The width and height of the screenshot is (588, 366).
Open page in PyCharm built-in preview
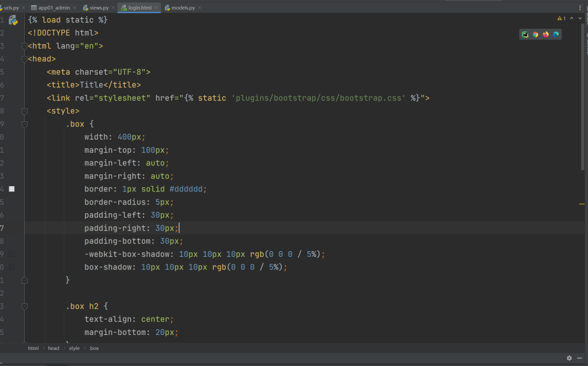tap(525, 34)
